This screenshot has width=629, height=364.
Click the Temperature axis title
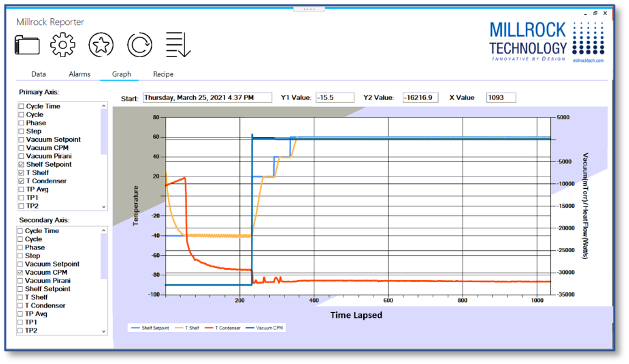click(136, 205)
